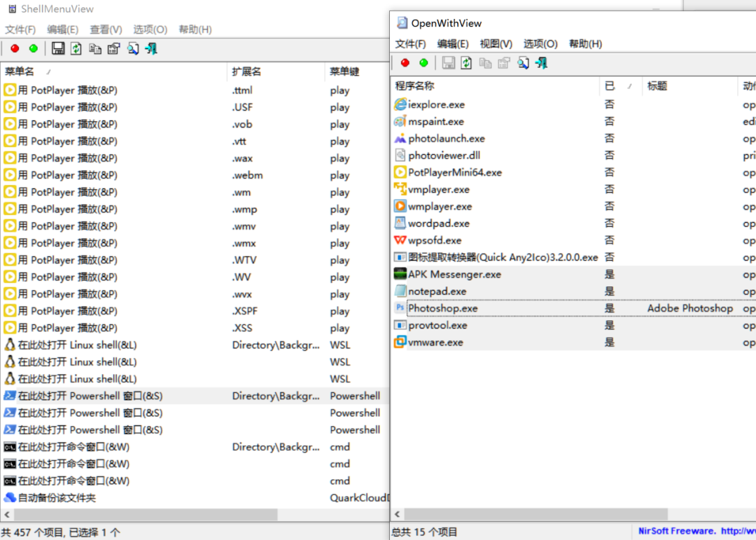The image size is (756, 540).
Task: Sort by the 扩展名 column header
Action: [246, 71]
